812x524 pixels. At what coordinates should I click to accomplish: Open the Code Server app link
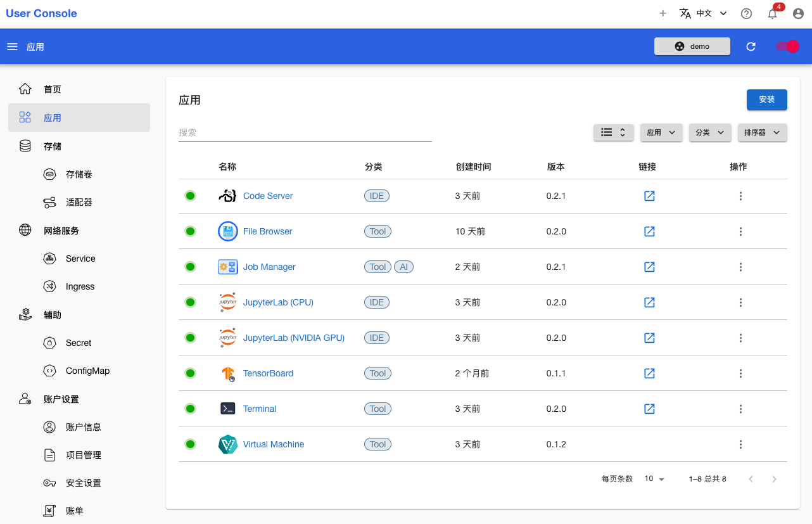[268, 196]
